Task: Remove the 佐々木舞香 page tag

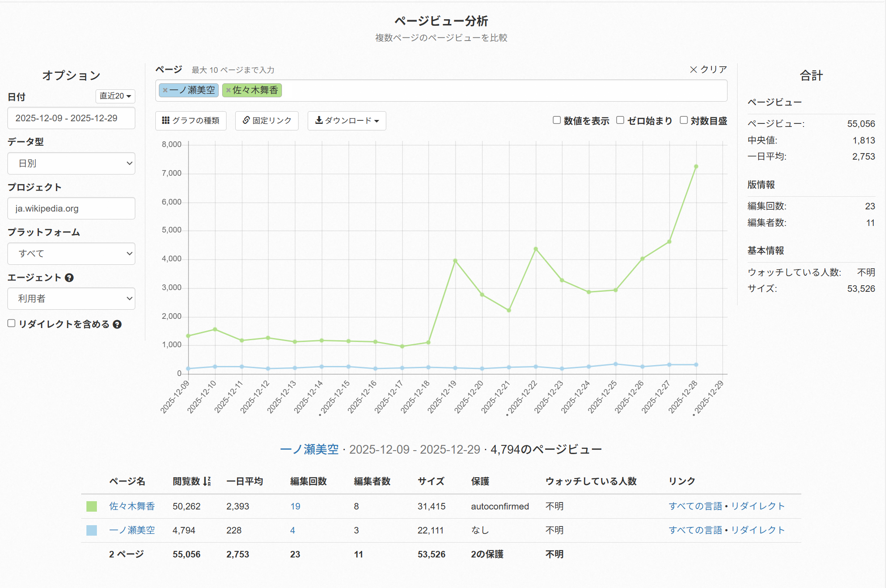Action: pyautogui.click(x=228, y=90)
